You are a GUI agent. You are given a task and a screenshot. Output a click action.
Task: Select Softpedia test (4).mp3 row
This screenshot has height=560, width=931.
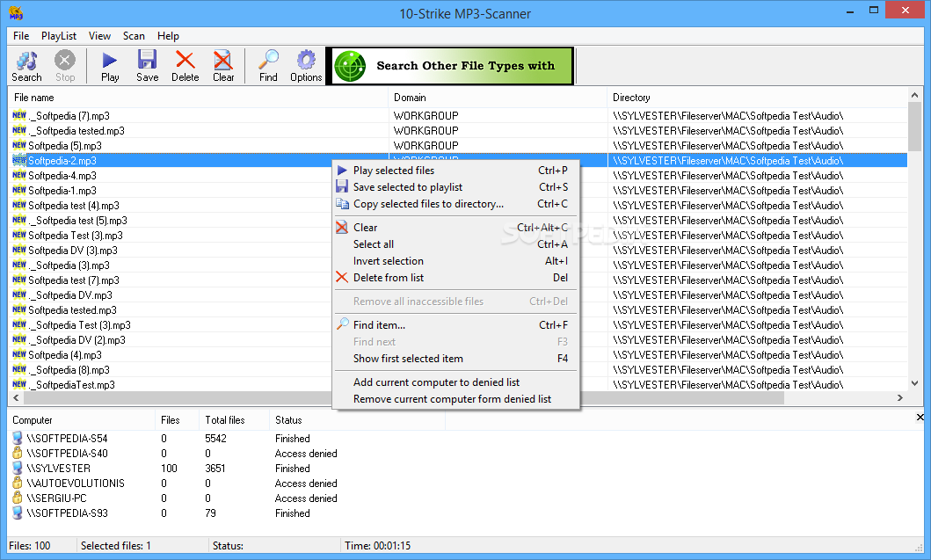(x=74, y=206)
